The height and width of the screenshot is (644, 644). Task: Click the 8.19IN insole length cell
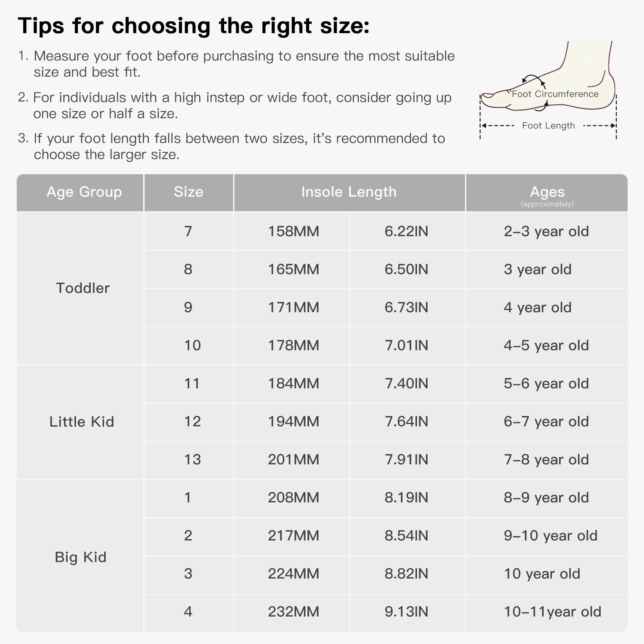tap(406, 497)
